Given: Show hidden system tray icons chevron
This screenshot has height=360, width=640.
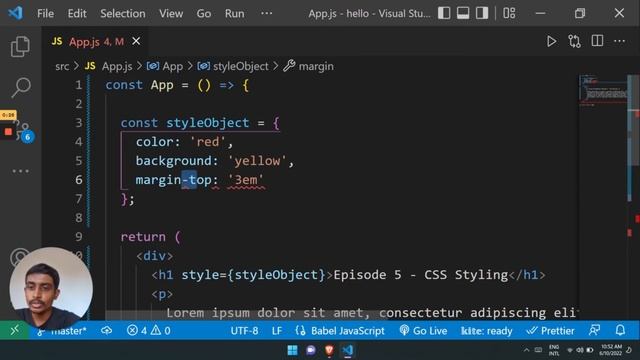Looking at the screenshot, I should coord(527,350).
